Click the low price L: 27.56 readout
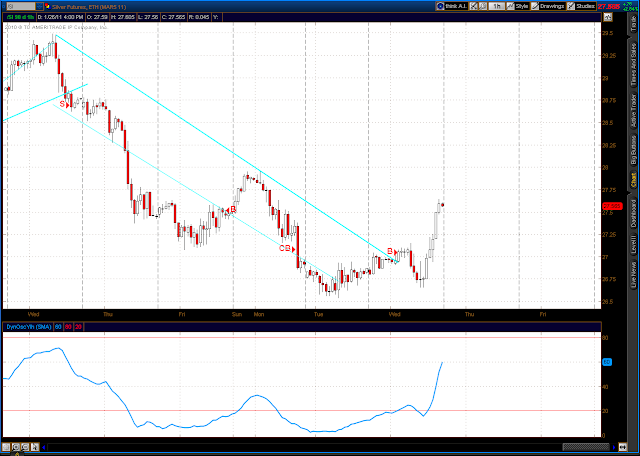The height and width of the screenshot is (456, 640). [147, 17]
